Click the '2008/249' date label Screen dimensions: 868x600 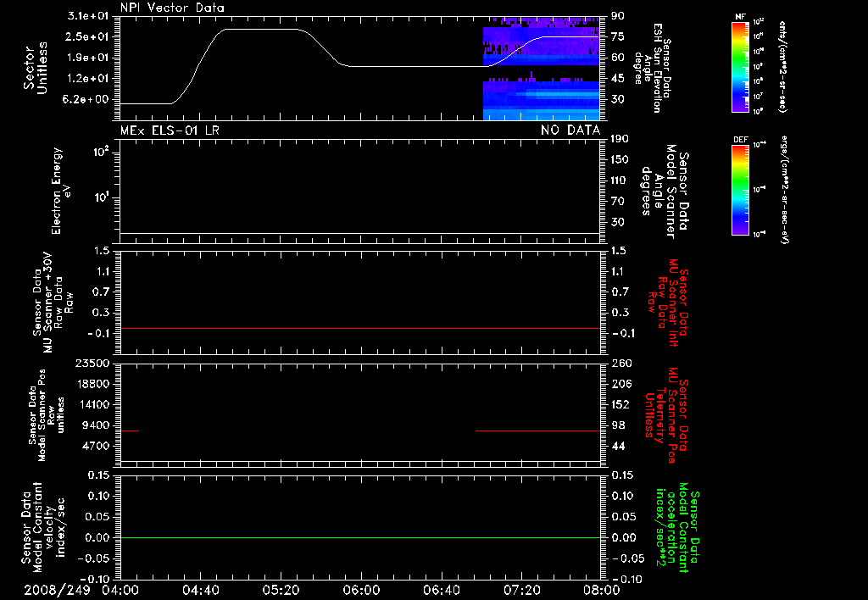[x=57, y=590]
